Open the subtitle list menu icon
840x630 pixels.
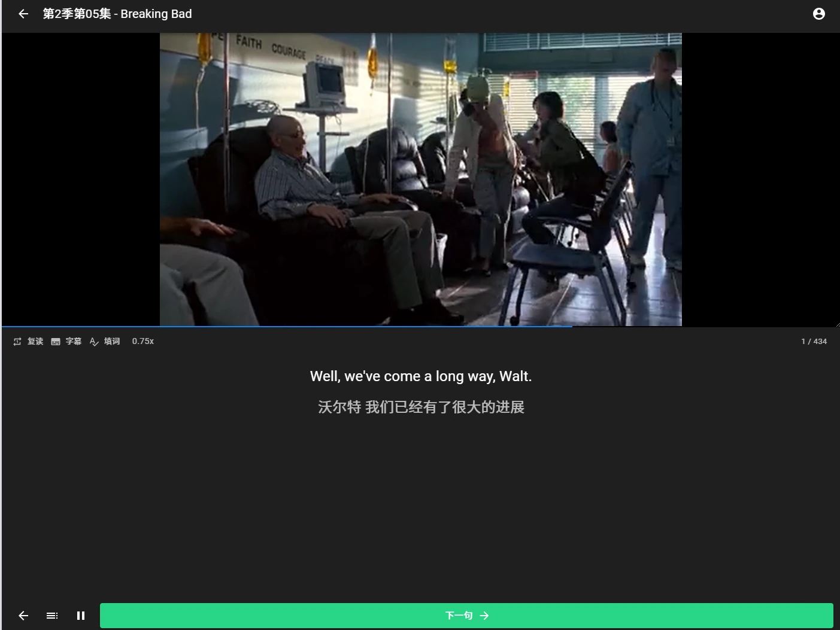52,616
